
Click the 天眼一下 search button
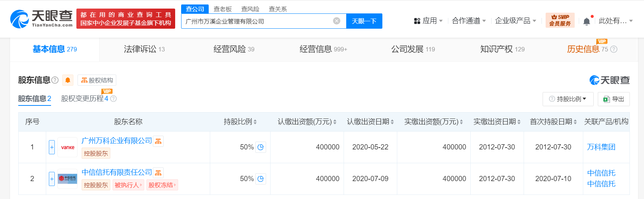click(x=364, y=21)
